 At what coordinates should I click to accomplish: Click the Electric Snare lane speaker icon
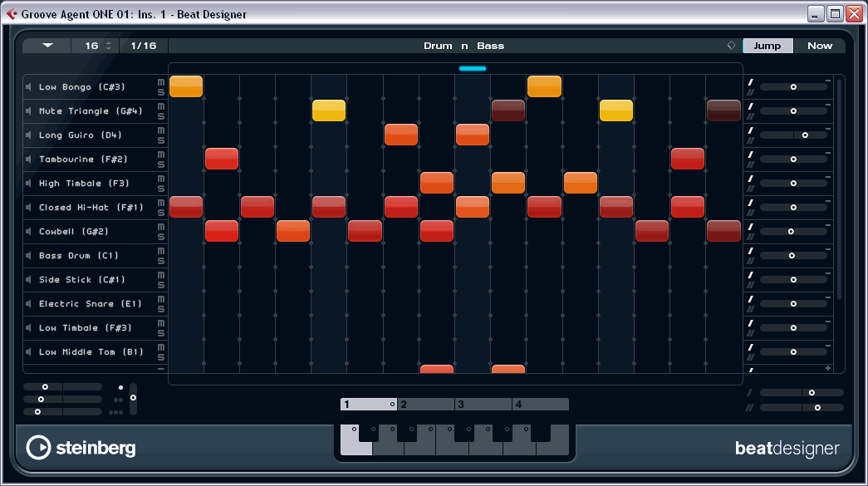point(28,303)
